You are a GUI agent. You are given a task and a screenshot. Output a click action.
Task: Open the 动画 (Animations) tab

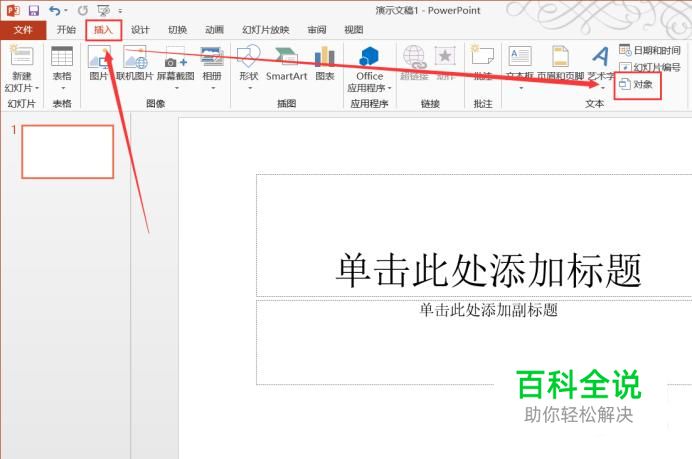coord(214,30)
